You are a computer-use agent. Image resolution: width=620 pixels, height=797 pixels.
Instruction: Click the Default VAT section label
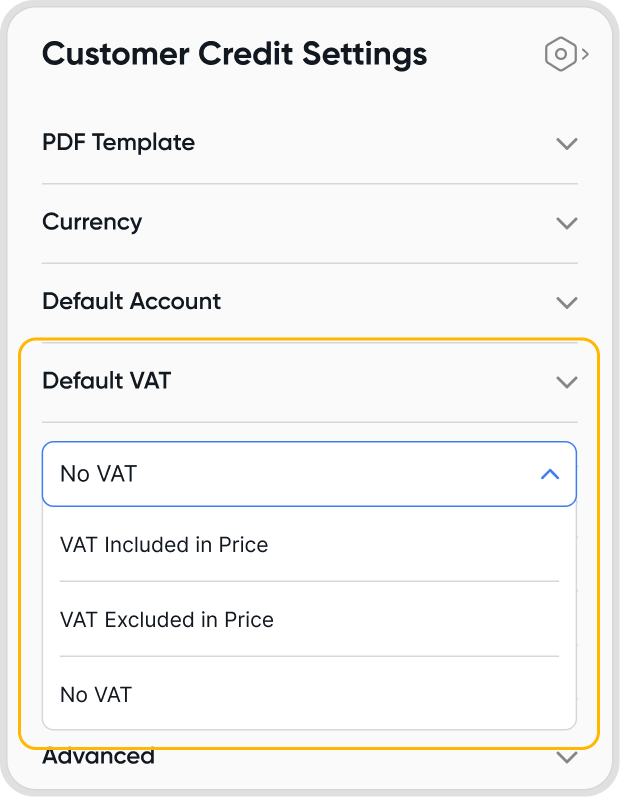[x=106, y=381]
